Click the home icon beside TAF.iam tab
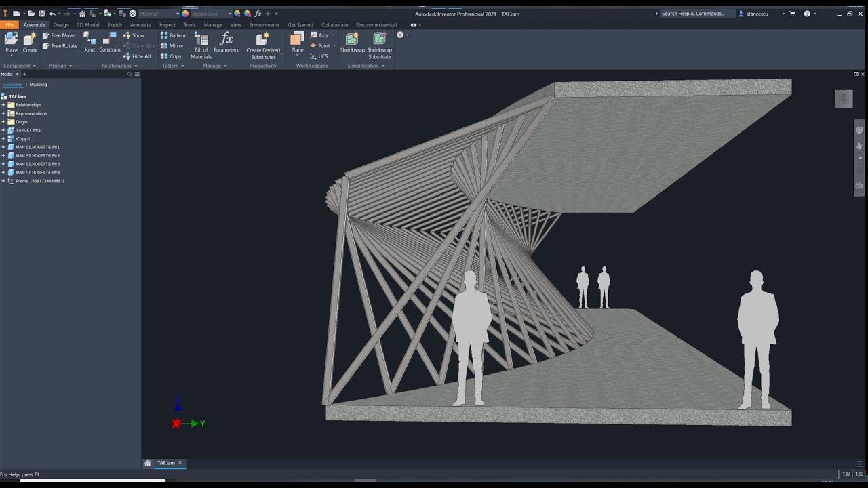 pyautogui.click(x=148, y=463)
